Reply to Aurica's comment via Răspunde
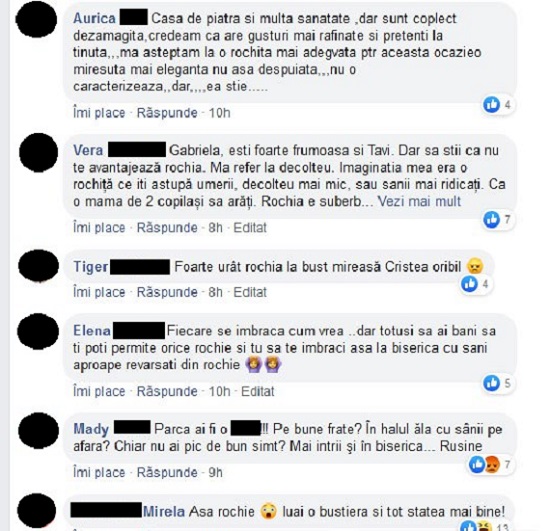 click(167, 113)
